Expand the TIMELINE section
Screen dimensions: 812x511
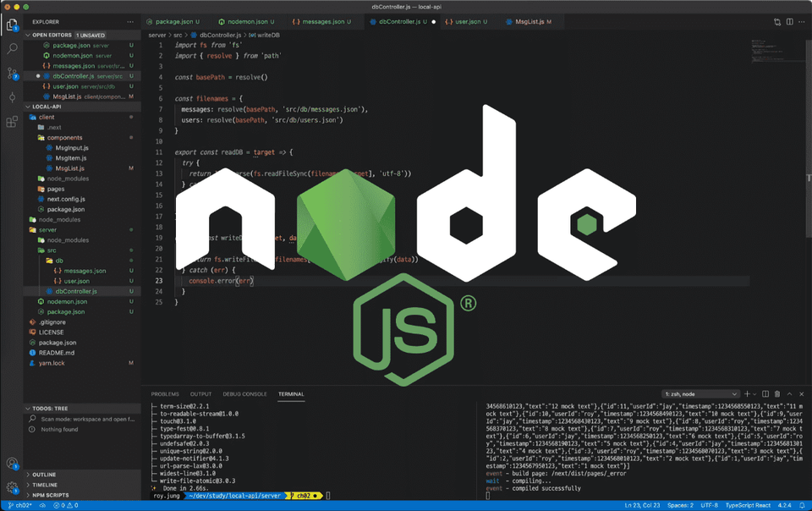pyautogui.click(x=82, y=485)
